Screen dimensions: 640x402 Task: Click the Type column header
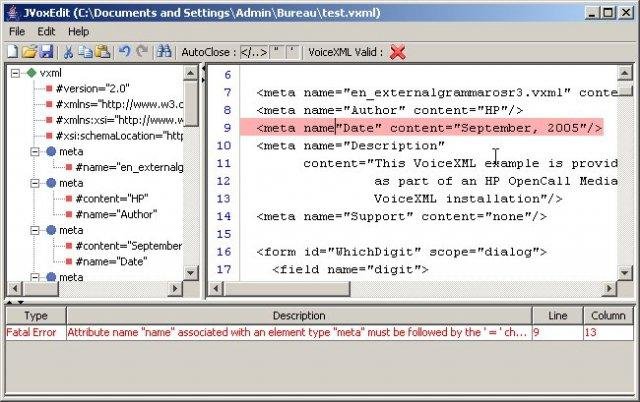tap(36, 315)
